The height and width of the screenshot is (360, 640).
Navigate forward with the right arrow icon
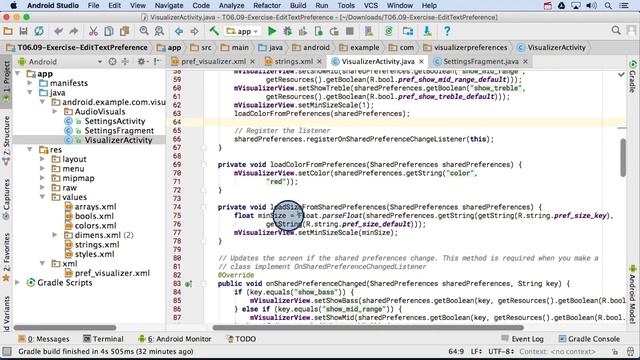pos(194,31)
